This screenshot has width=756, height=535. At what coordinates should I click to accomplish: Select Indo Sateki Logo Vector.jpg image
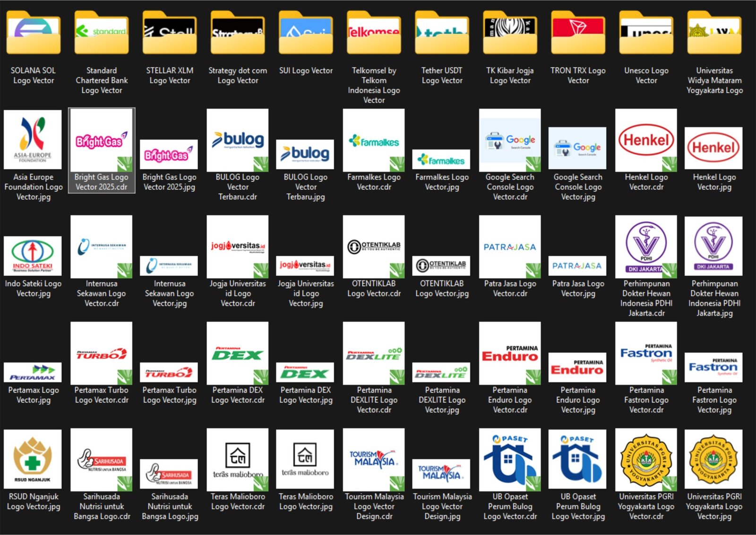coord(33,256)
